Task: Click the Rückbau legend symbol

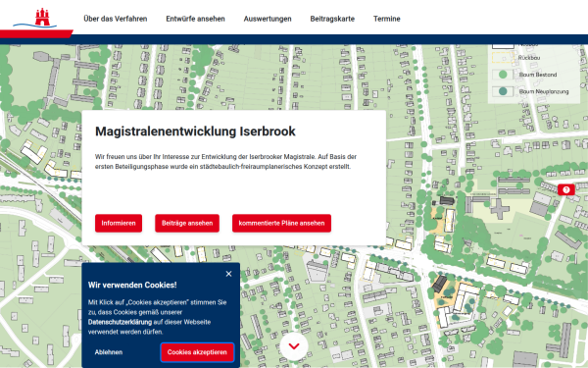Action: coord(503,58)
